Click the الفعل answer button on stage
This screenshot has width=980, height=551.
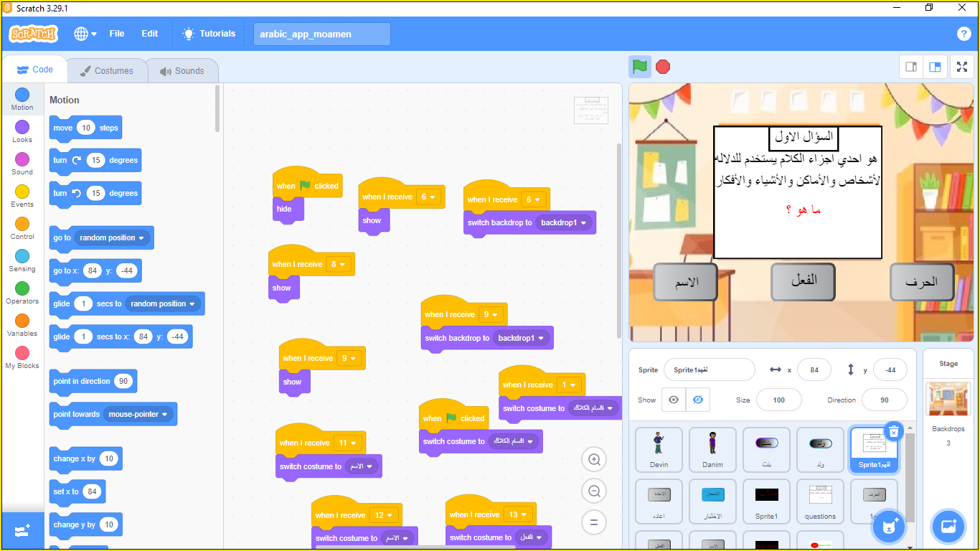(x=804, y=281)
